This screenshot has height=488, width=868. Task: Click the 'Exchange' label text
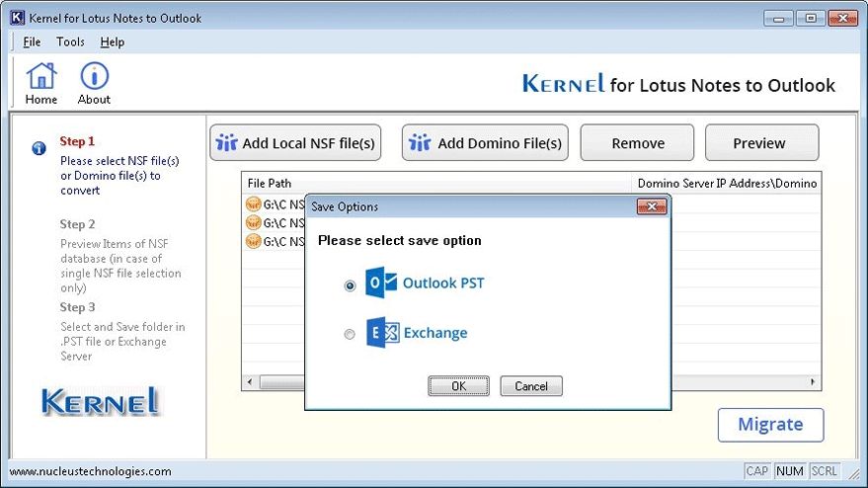click(435, 333)
